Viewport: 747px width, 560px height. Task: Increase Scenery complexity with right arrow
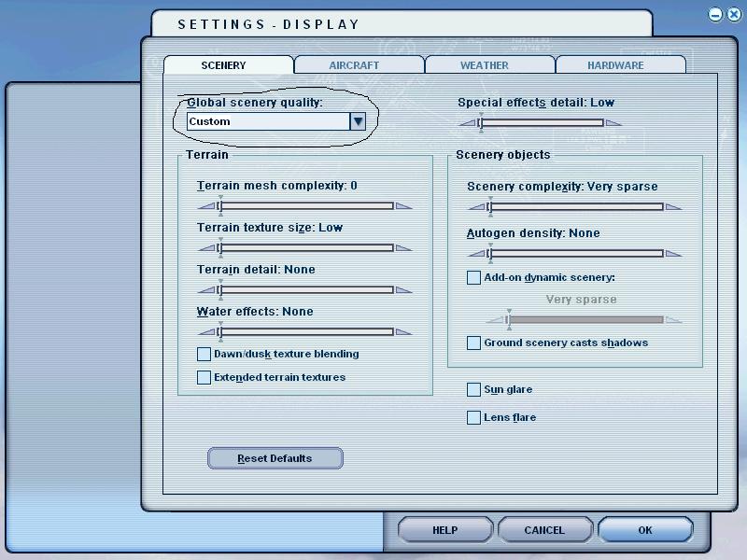coord(673,206)
